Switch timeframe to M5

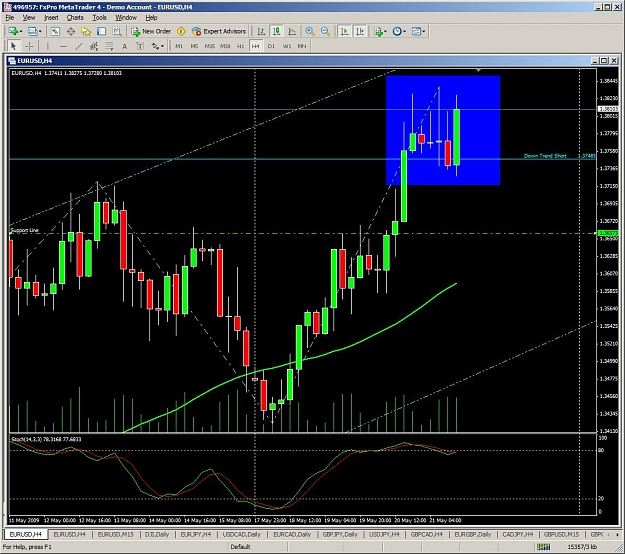point(194,46)
